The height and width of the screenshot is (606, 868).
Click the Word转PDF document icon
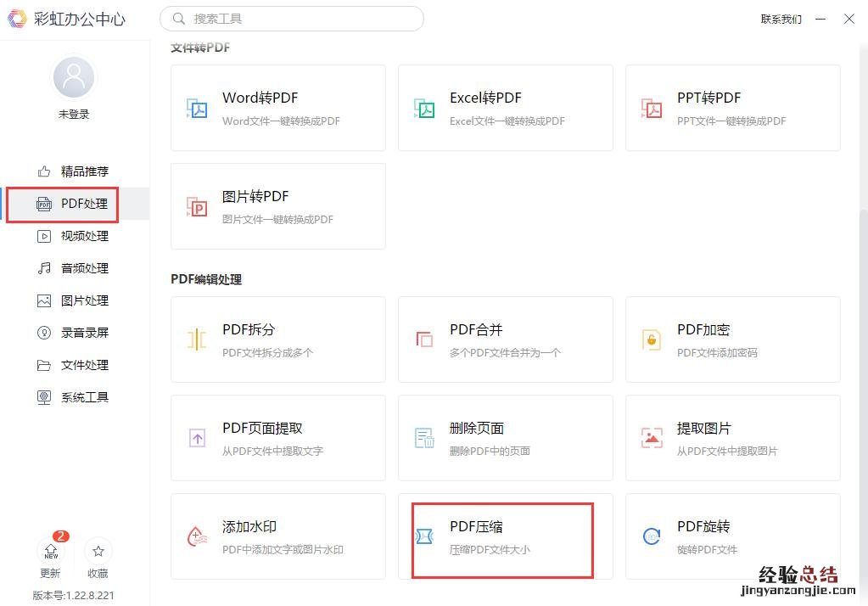(197, 108)
